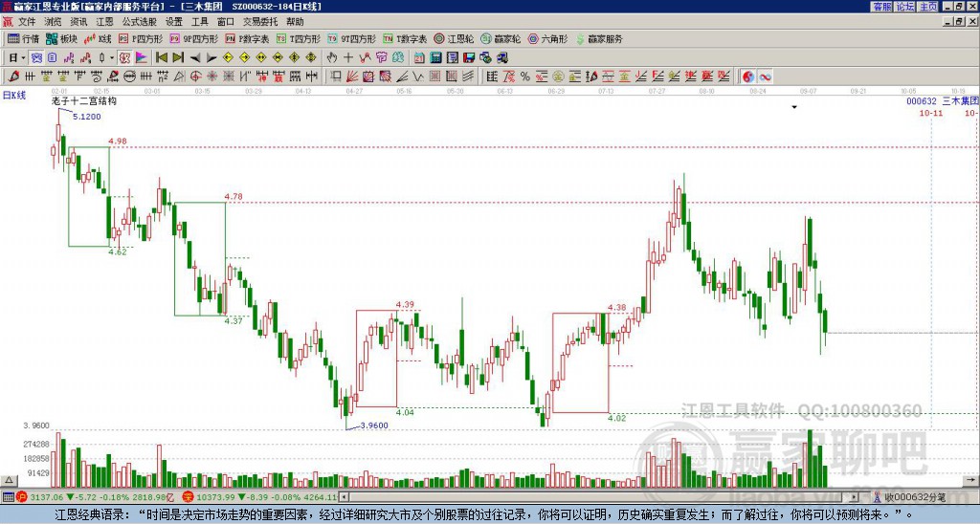Switch to the K线 chart view

point(98,38)
